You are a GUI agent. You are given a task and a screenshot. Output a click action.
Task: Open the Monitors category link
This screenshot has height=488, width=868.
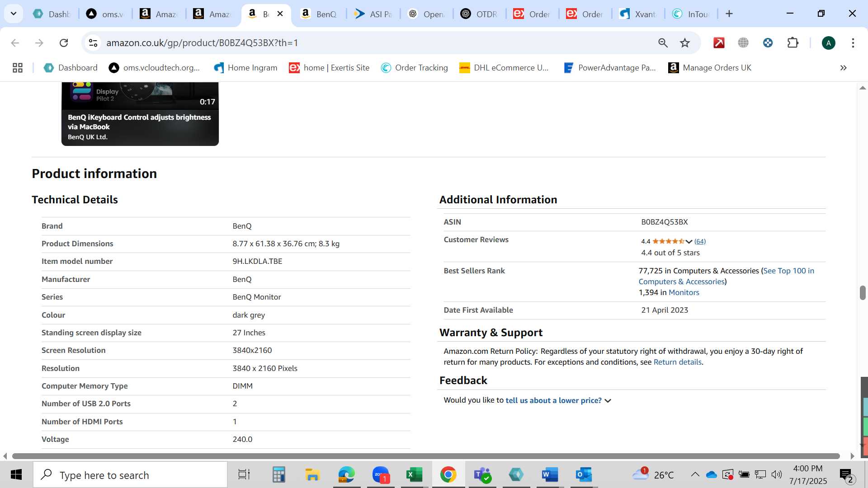[684, 292]
